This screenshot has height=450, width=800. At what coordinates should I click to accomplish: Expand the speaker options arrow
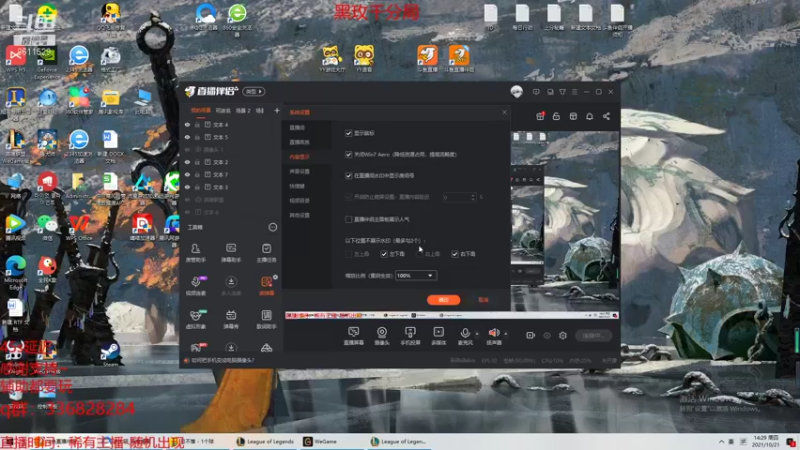pyautogui.click(x=506, y=334)
